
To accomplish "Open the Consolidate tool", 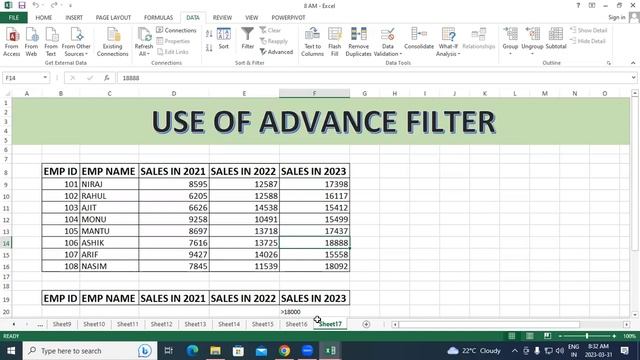I will pyautogui.click(x=419, y=38).
